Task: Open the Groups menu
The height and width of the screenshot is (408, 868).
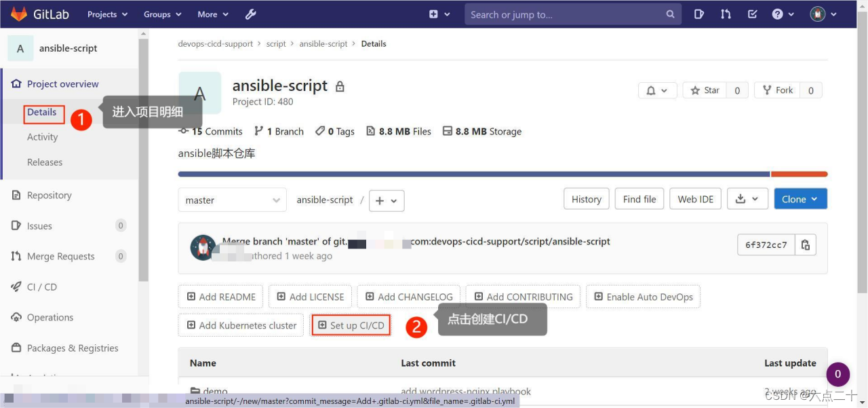Action: point(162,14)
